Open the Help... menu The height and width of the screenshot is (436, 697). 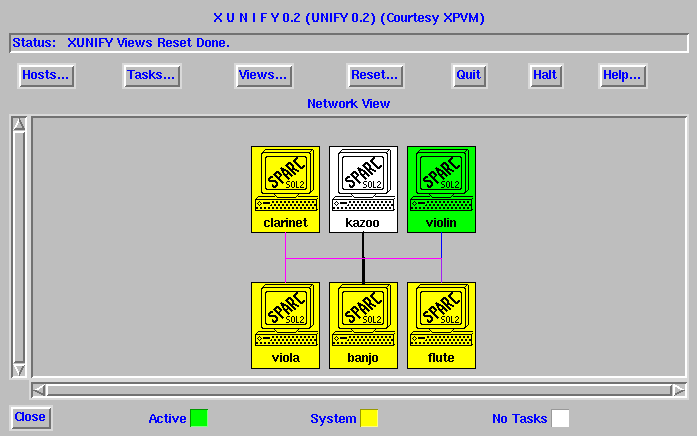pyautogui.click(x=622, y=76)
